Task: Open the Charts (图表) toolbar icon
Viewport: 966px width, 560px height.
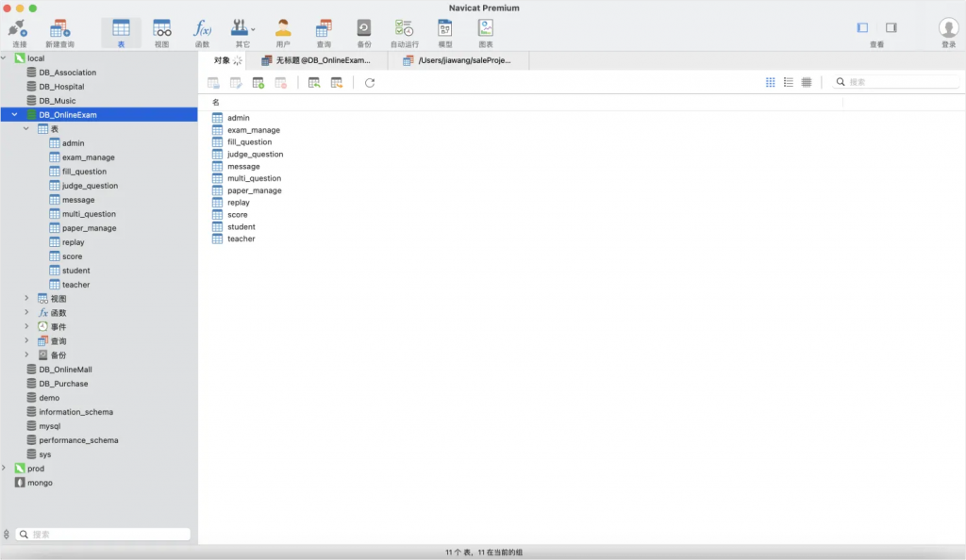Action: pyautogui.click(x=486, y=32)
